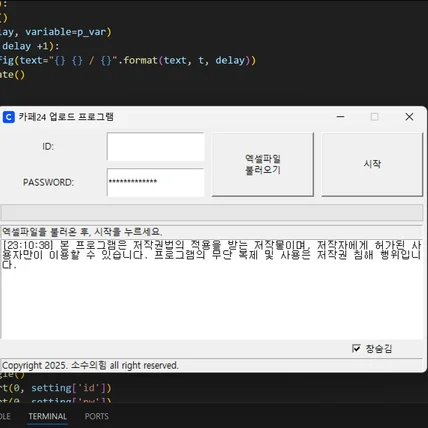The width and height of the screenshot is (428, 428).
Task: Focus the PASSWORD input field
Action: (x=155, y=182)
